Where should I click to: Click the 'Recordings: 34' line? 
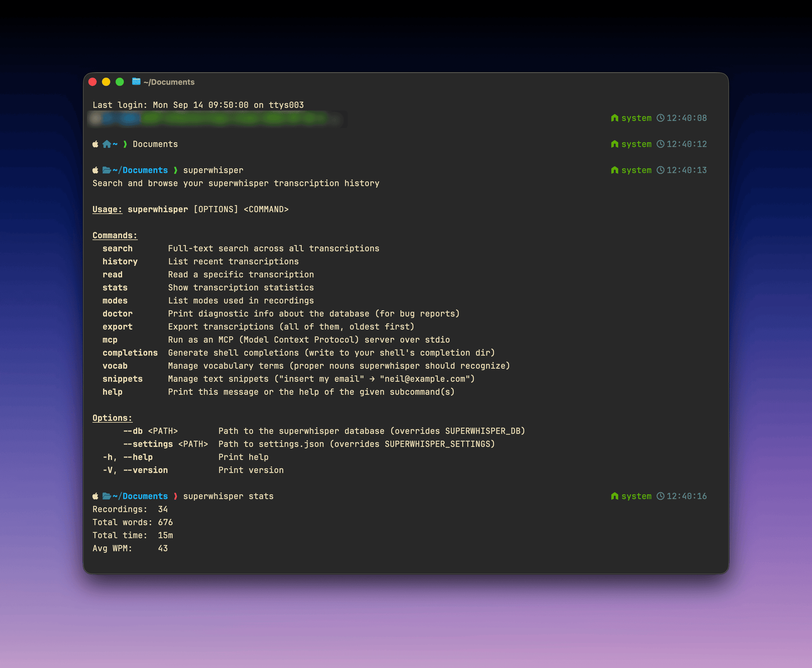click(130, 509)
